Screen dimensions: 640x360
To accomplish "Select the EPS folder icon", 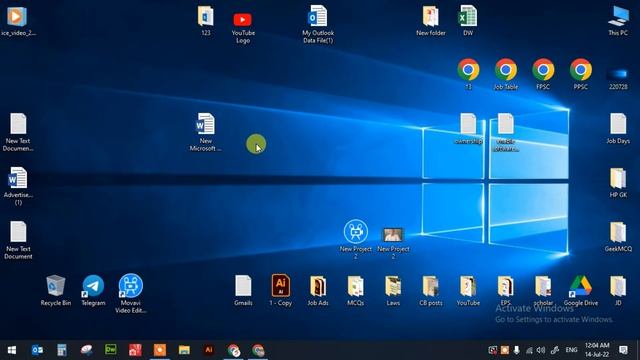I will click(505, 286).
